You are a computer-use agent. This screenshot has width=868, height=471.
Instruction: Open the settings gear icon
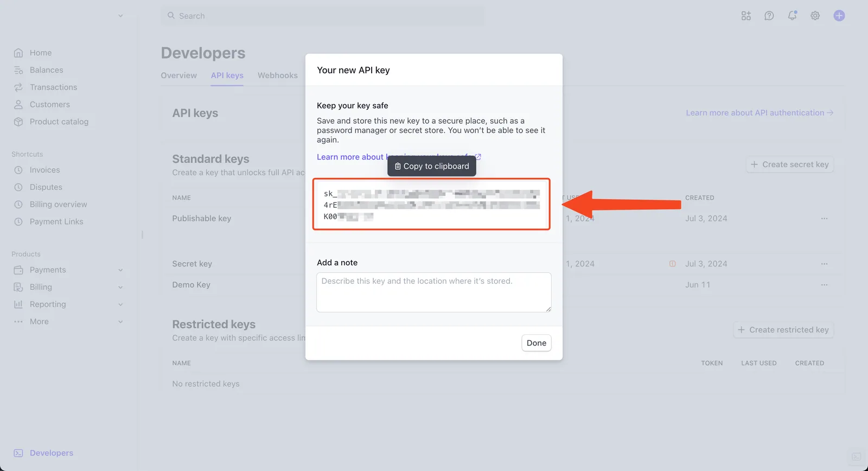point(815,16)
